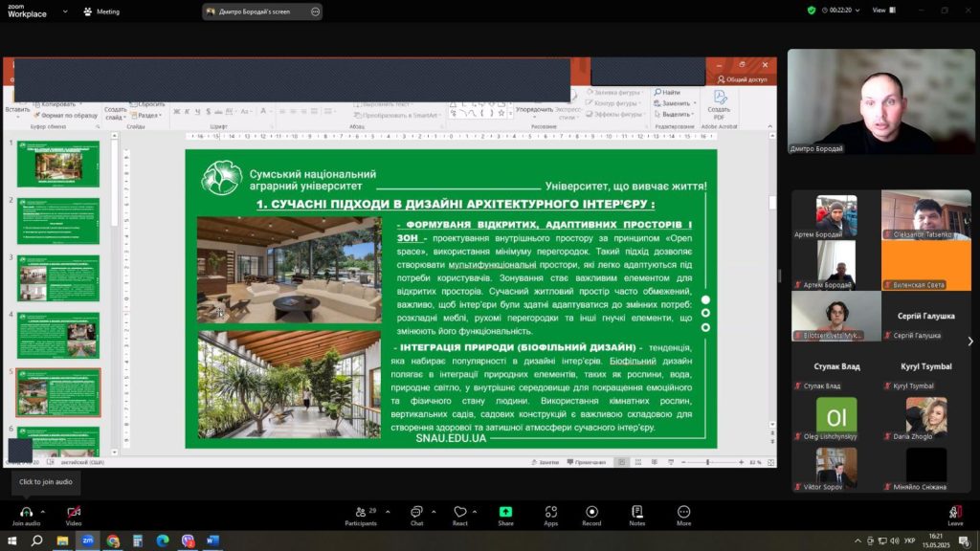This screenshot has width=980, height=551.
Task: Click УКР language indicator in system tray
Action: 909,541
